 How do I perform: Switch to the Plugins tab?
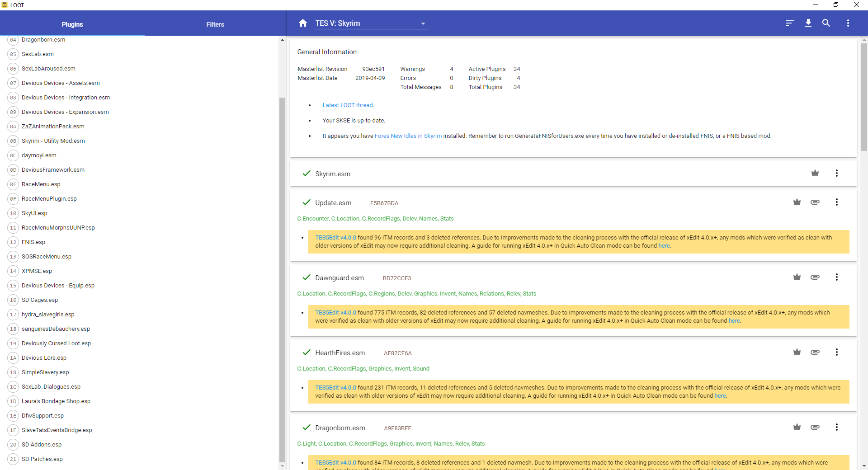click(72, 24)
